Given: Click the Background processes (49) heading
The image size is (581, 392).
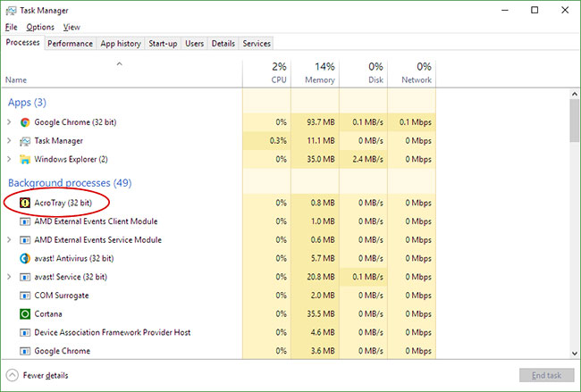Looking at the screenshot, I should (x=70, y=183).
